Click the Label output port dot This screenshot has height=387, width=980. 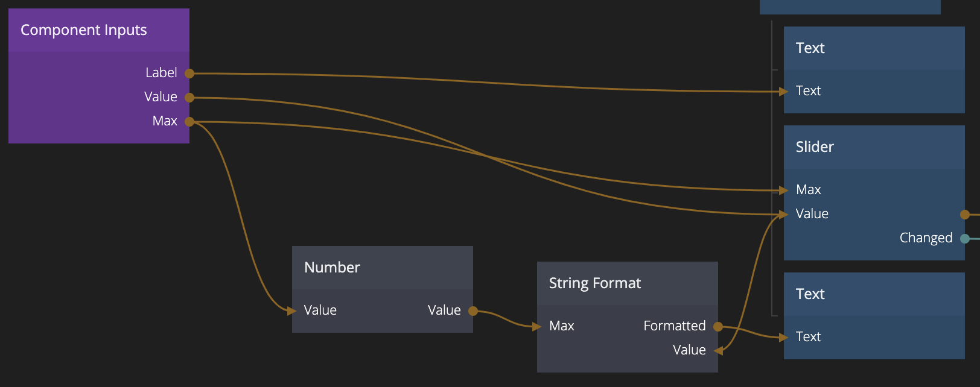pyautogui.click(x=189, y=74)
